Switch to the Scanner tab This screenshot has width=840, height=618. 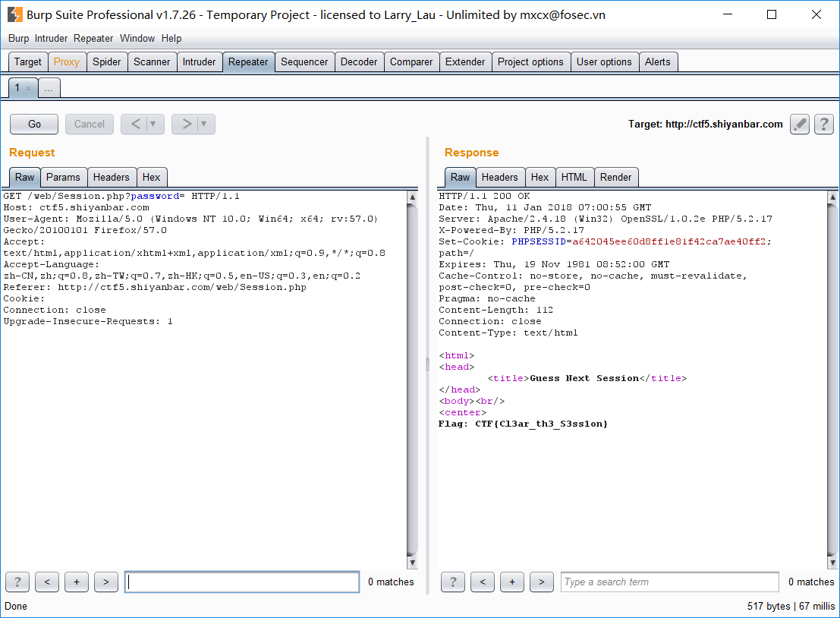click(152, 62)
